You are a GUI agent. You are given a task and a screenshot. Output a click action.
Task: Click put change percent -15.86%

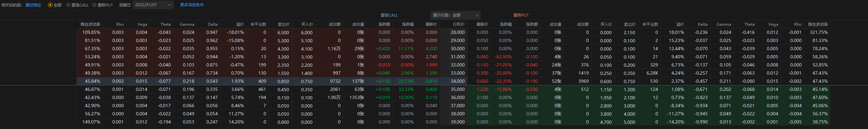tap(503, 89)
